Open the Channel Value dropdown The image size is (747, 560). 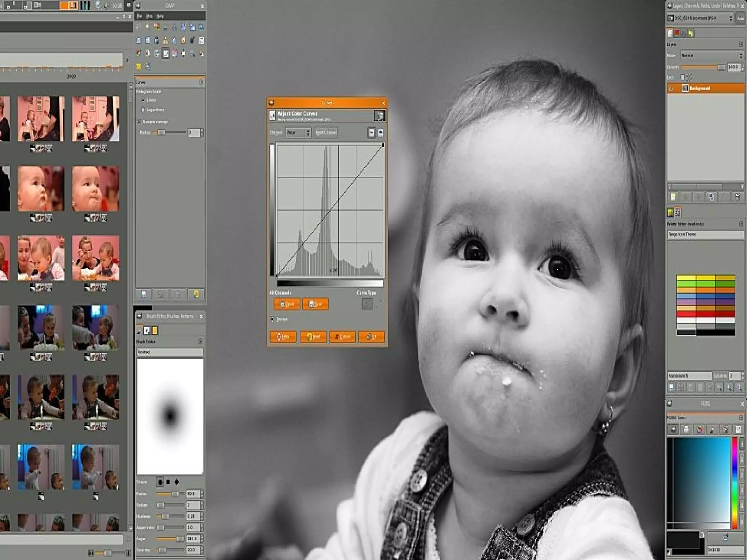tap(298, 133)
